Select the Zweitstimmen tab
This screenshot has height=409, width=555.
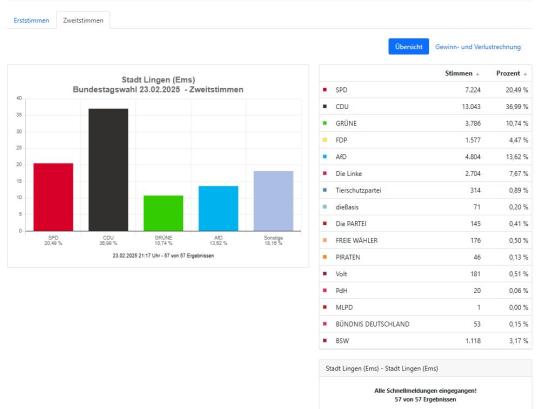pyautogui.click(x=83, y=21)
